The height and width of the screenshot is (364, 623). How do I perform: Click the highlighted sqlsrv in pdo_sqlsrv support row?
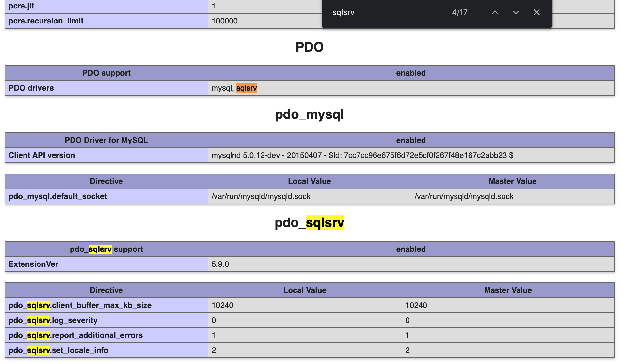point(100,249)
